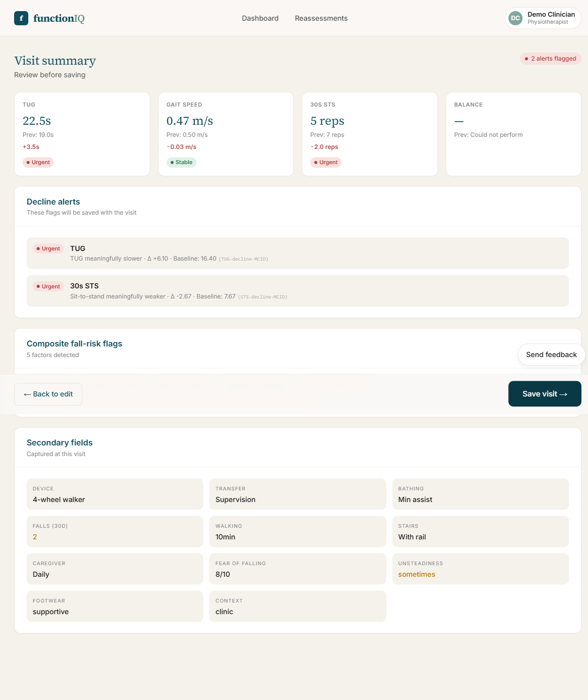Click the Context 'clinic' field
Viewport: 588px width, 700px height.
(x=297, y=606)
